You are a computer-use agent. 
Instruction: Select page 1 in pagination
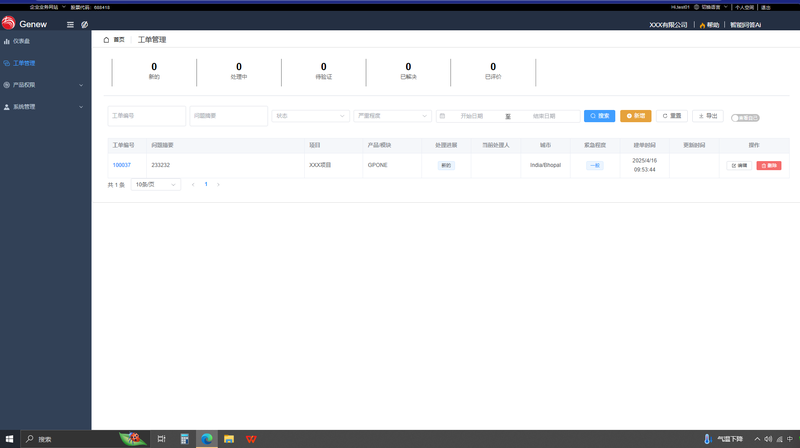(x=206, y=184)
